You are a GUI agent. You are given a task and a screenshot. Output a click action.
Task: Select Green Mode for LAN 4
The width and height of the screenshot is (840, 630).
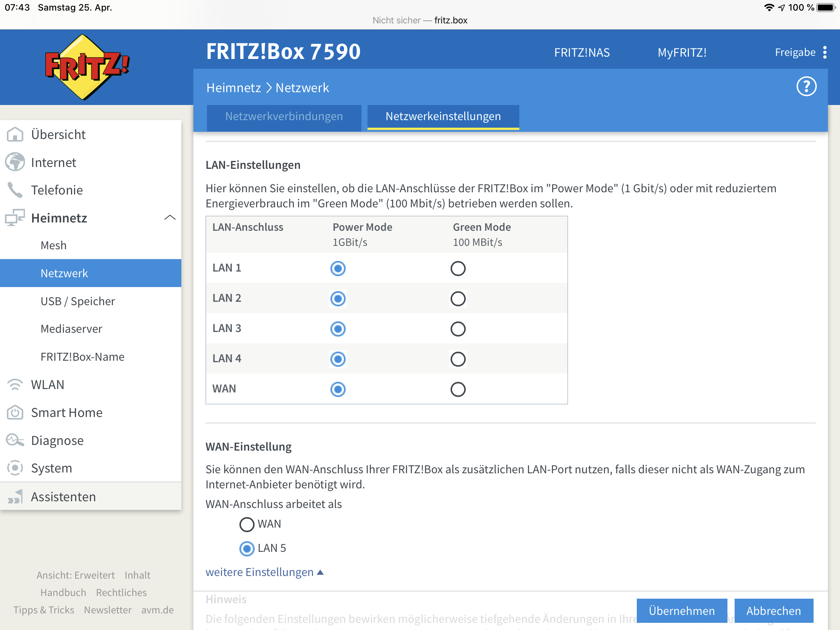click(x=458, y=359)
